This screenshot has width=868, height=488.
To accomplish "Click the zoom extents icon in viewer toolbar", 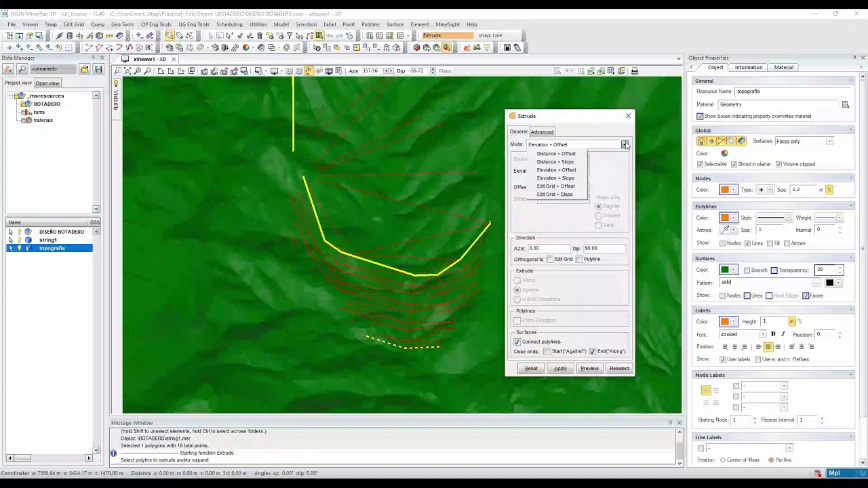I will click(127, 70).
